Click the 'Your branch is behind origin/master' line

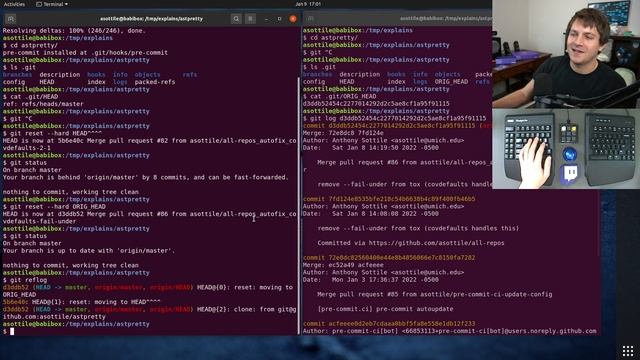click(x=145, y=178)
